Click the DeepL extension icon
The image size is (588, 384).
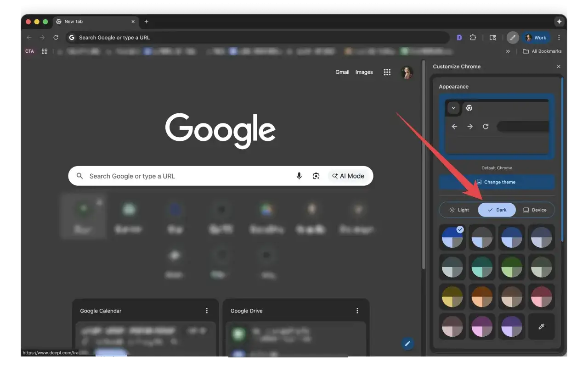click(459, 37)
